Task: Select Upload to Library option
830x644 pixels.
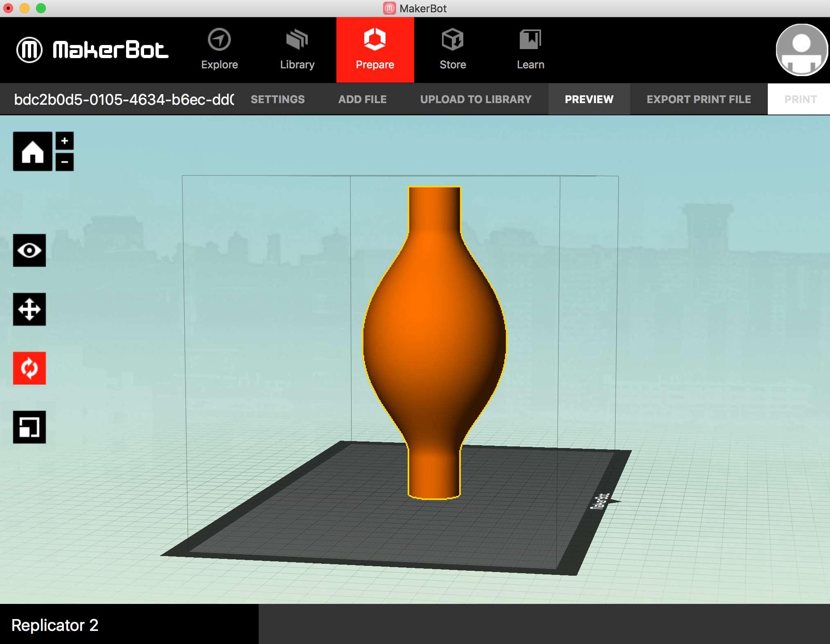Action: [476, 99]
